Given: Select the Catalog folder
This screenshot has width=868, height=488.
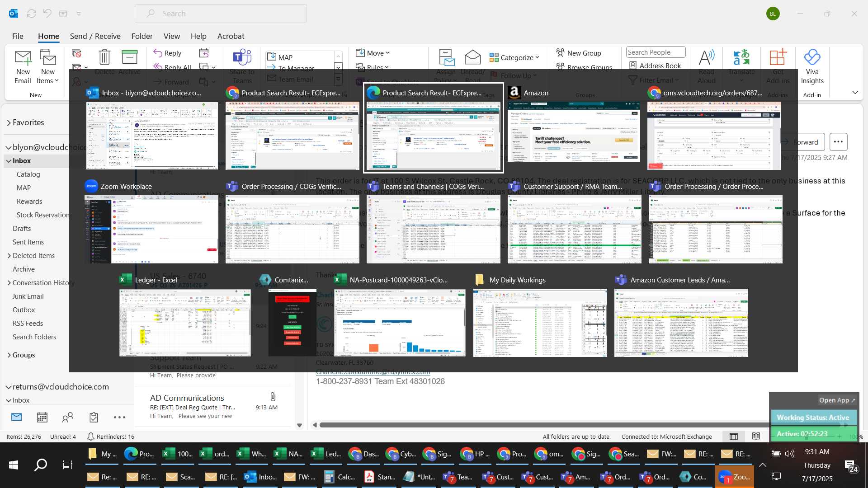Looking at the screenshot, I should point(28,174).
